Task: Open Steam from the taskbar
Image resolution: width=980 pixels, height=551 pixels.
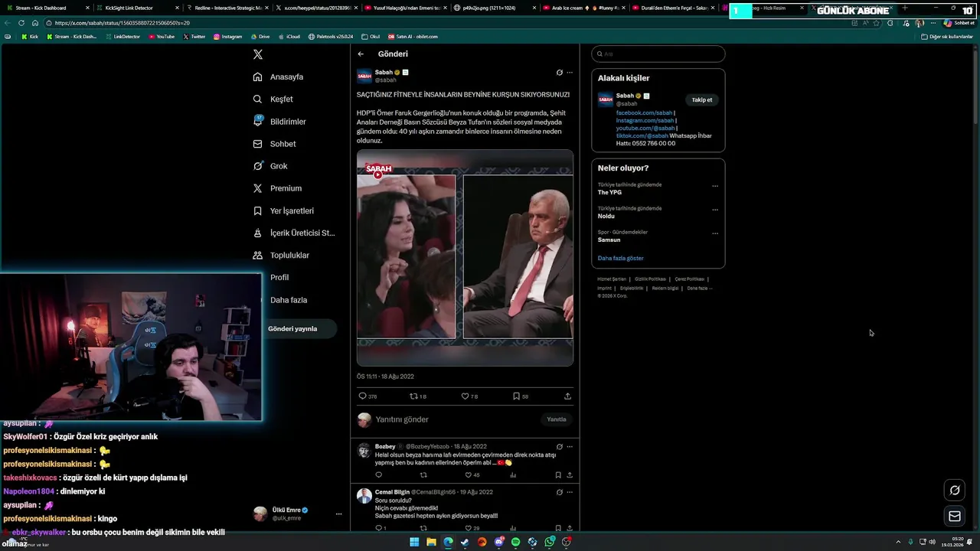Action: coord(465,542)
